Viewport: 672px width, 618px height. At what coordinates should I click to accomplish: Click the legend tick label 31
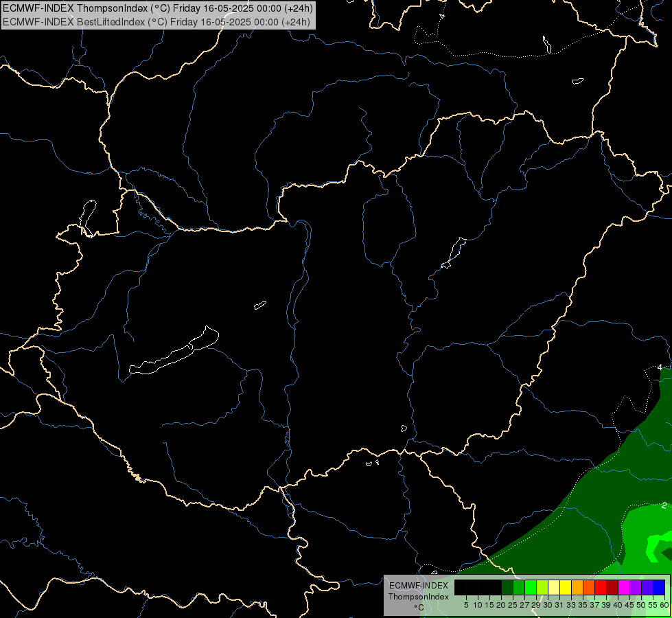(559, 605)
